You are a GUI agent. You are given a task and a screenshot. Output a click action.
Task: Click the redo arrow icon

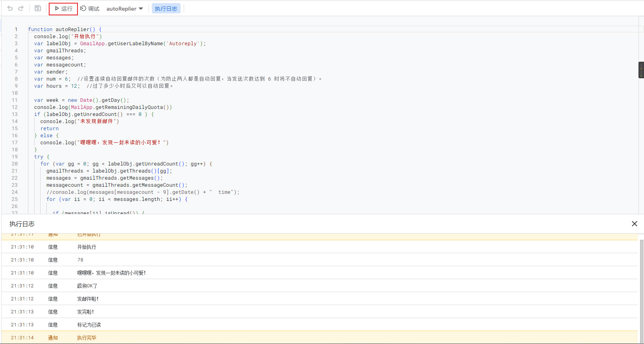[21, 8]
